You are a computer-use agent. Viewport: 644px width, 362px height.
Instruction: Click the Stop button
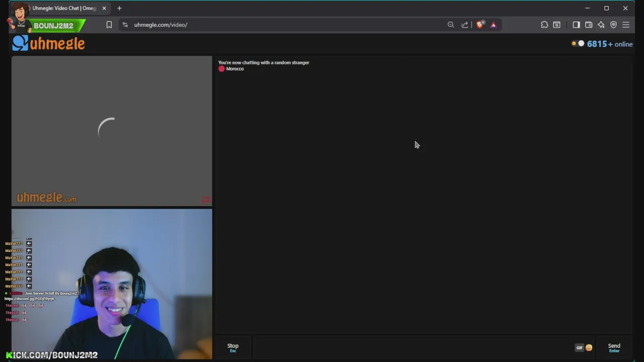pos(233,347)
